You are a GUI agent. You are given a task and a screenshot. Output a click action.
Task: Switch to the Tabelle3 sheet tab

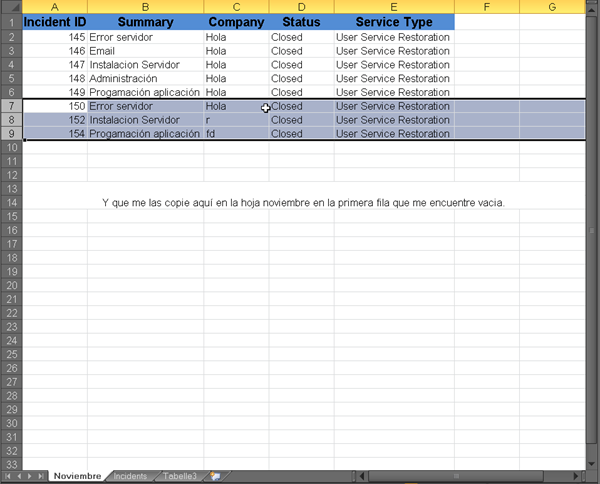tap(179, 476)
